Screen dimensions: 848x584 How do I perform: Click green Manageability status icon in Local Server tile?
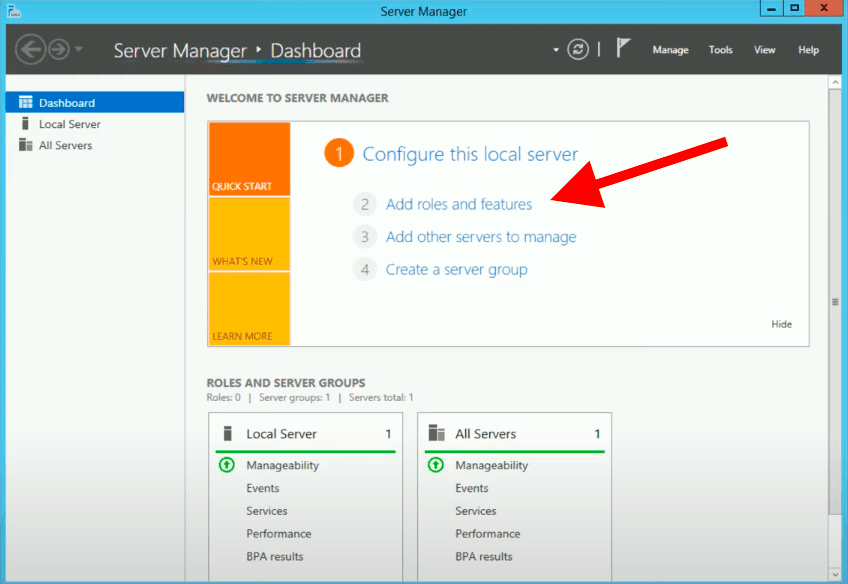pyautogui.click(x=227, y=464)
